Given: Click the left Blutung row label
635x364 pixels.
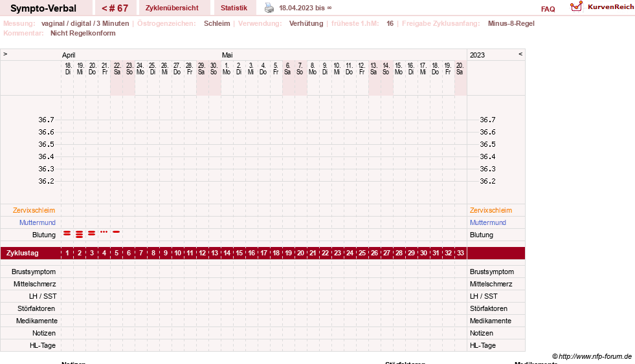Looking at the screenshot, I should click(44, 235).
